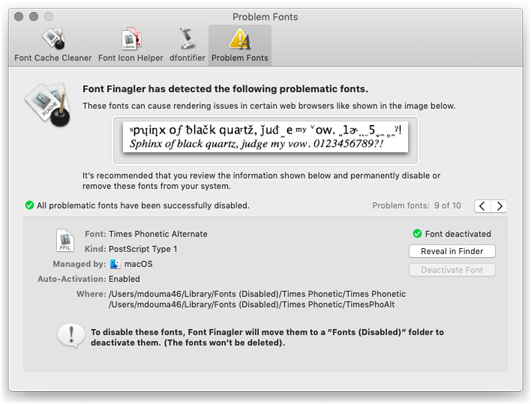This screenshot has width=531, height=404.
Task: Click the Font Finagler plunger icon
Action: pos(48,104)
